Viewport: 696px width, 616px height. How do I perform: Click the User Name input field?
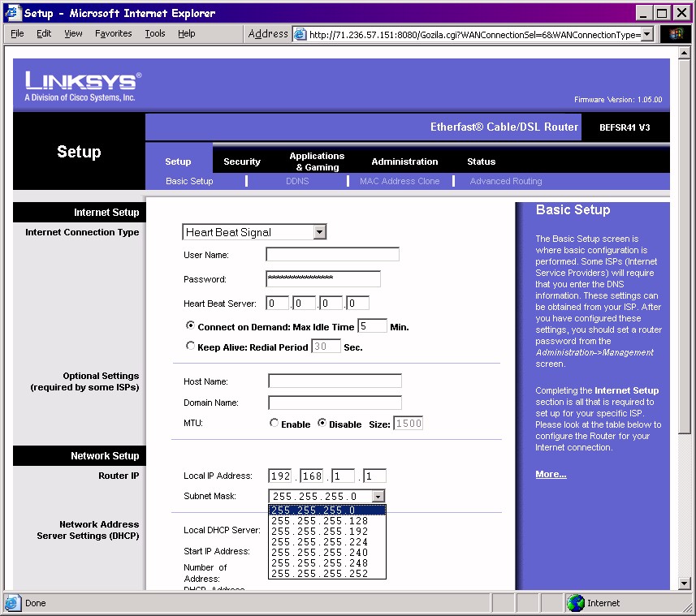tap(332, 255)
